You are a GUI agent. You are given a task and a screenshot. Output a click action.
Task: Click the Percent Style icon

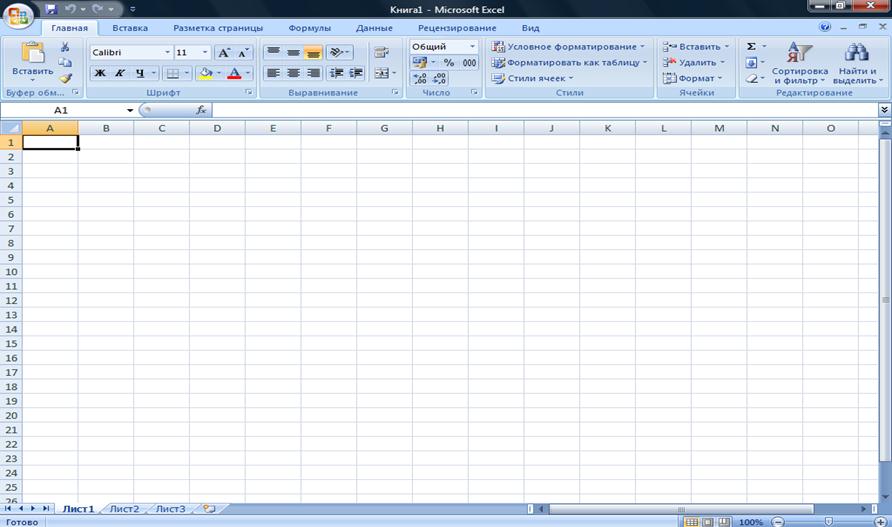coord(449,63)
